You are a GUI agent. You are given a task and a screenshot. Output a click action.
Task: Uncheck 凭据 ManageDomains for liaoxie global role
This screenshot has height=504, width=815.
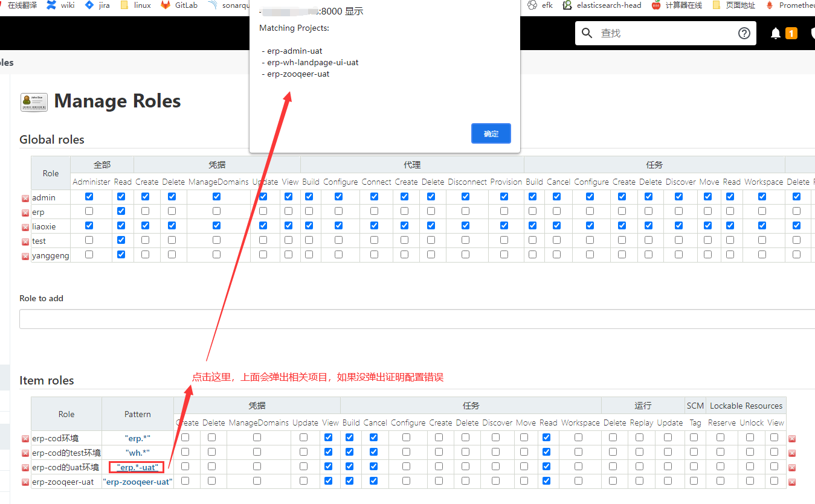pyautogui.click(x=217, y=226)
